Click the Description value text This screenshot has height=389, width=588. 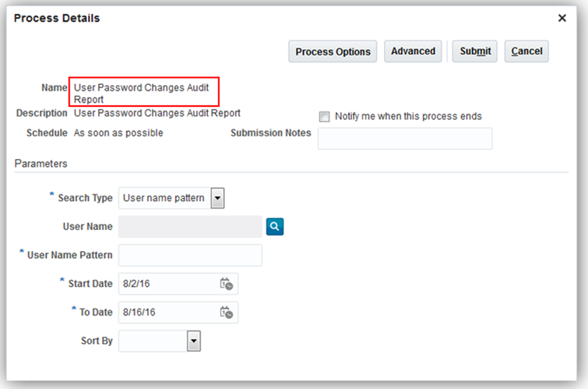pyautogui.click(x=157, y=113)
